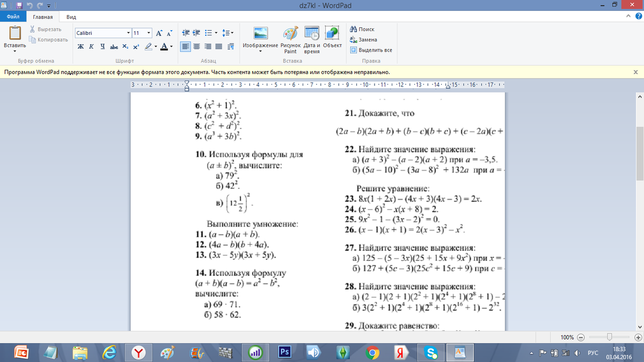
Task: Dismiss the yellow warning bar
Action: tap(636, 72)
